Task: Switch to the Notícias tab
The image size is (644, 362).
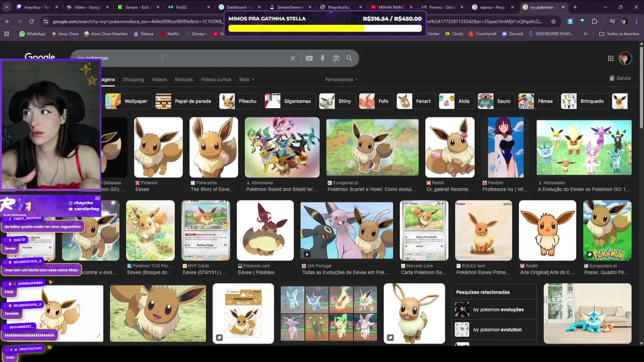Action: point(184,79)
